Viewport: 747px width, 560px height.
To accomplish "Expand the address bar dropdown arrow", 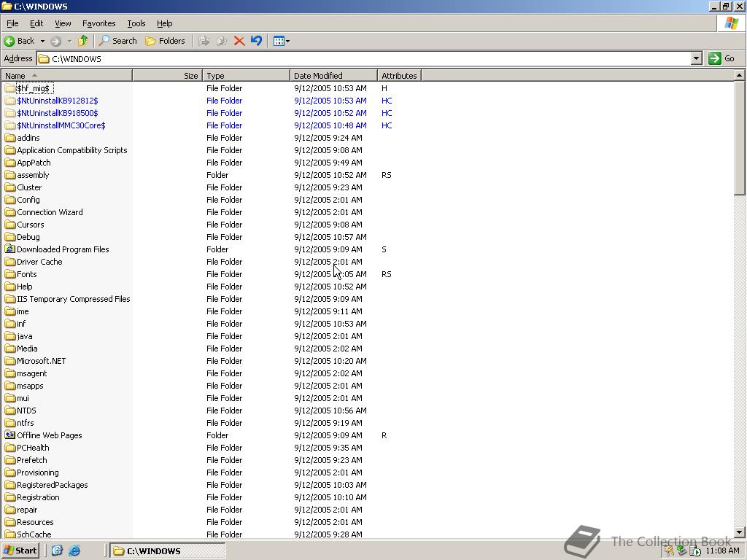I will coord(697,58).
